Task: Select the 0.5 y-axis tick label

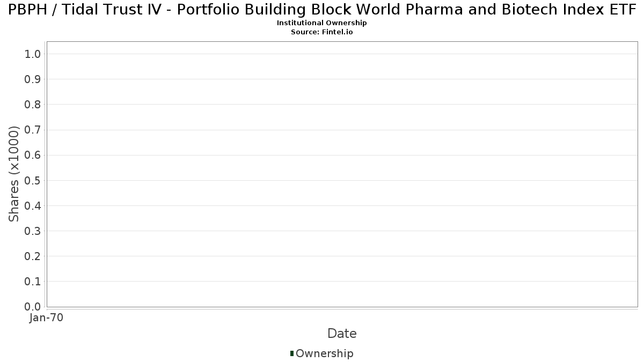Action: tap(33, 180)
